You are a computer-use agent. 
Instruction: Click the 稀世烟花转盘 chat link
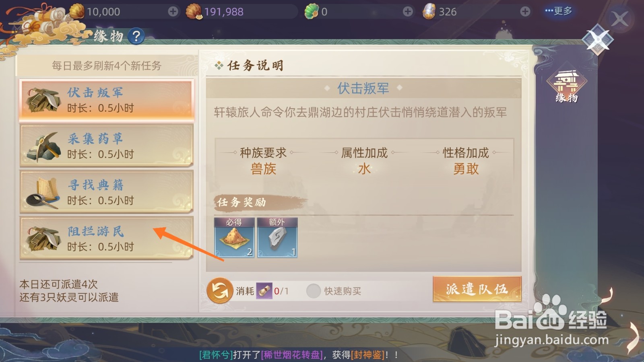292,355
